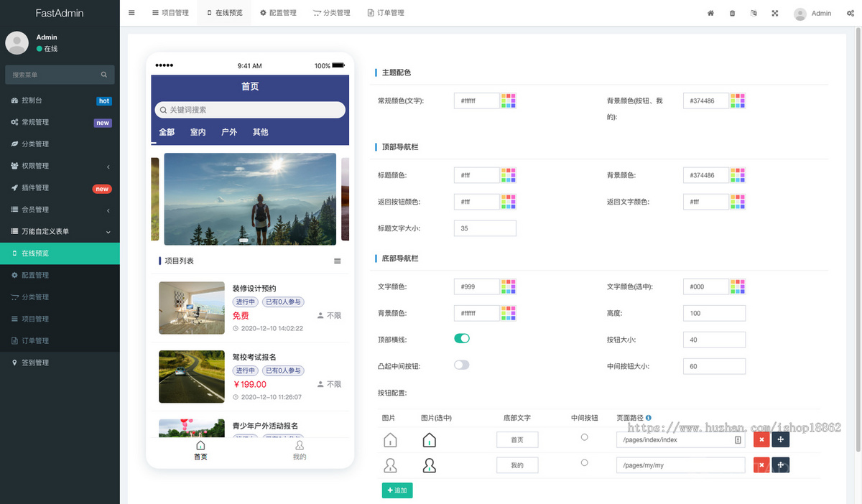Open the 分类管理 top menu item
Image resolution: width=862 pixels, height=504 pixels.
click(x=331, y=12)
